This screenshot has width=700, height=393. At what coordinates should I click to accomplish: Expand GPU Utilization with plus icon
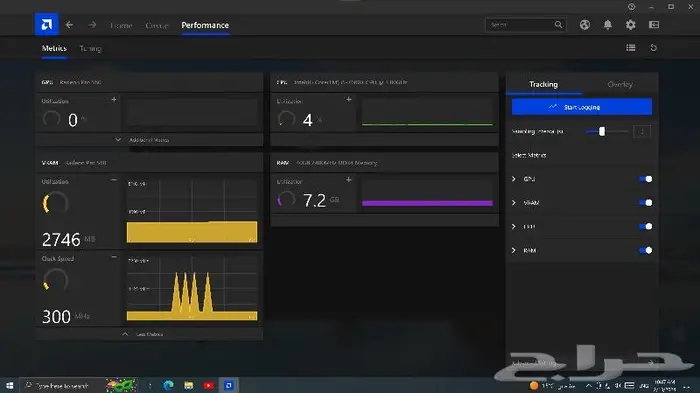(x=114, y=100)
